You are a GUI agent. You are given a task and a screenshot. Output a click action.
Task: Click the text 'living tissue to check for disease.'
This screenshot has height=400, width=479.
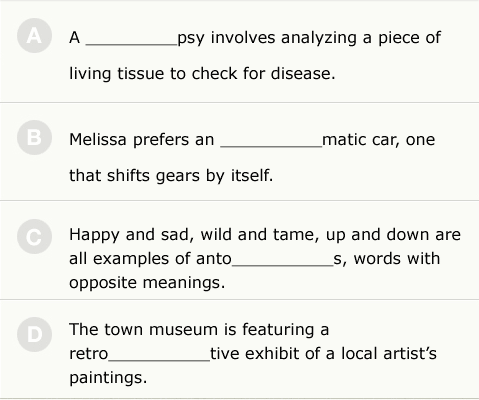(x=202, y=73)
